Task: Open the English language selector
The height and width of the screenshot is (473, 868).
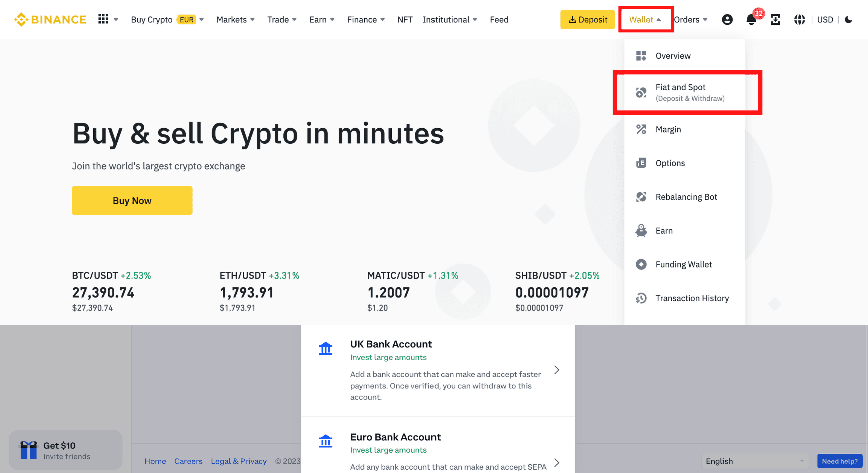Action: coord(755,461)
